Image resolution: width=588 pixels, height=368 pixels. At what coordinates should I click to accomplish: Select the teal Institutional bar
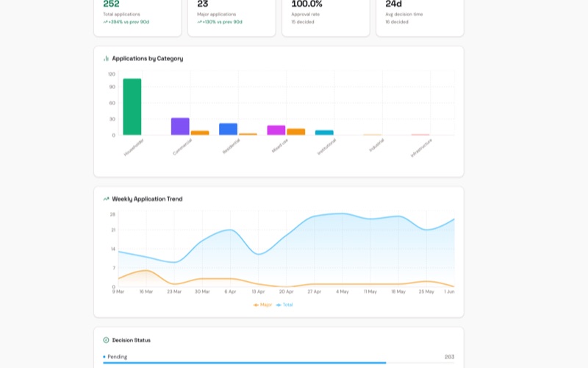(x=324, y=132)
